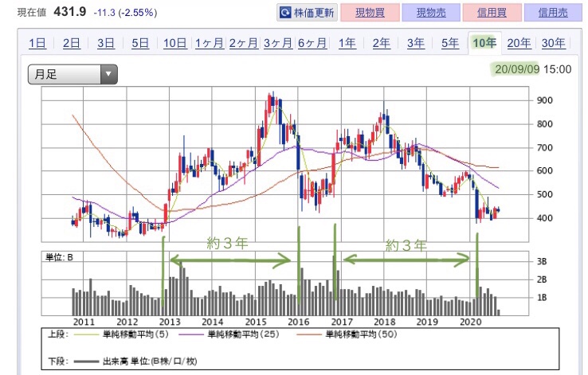Click the 単位: B volume unit label
This screenshot has height=375, width=588.
pos(59,257)
